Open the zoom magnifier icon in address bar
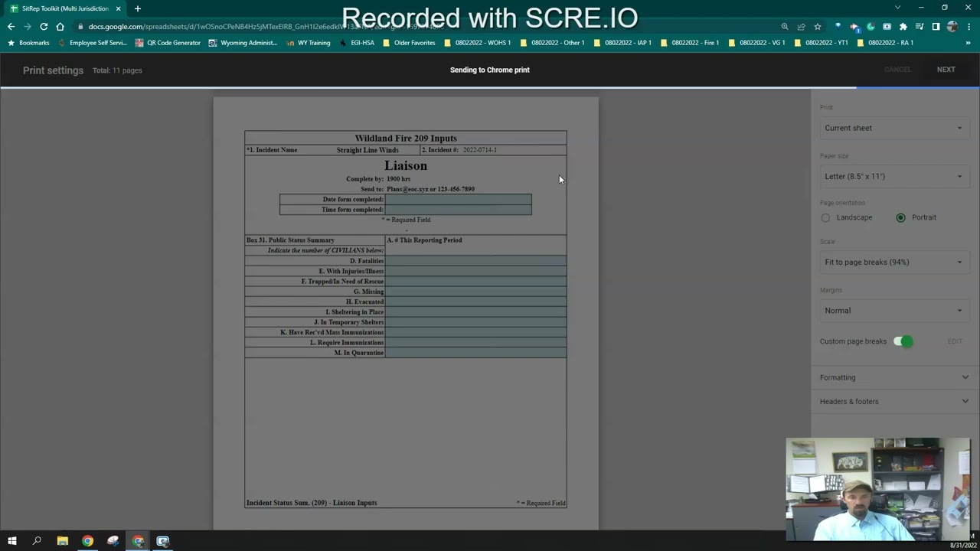The height and width of the screenshot is (551, 980). point(785,27)
